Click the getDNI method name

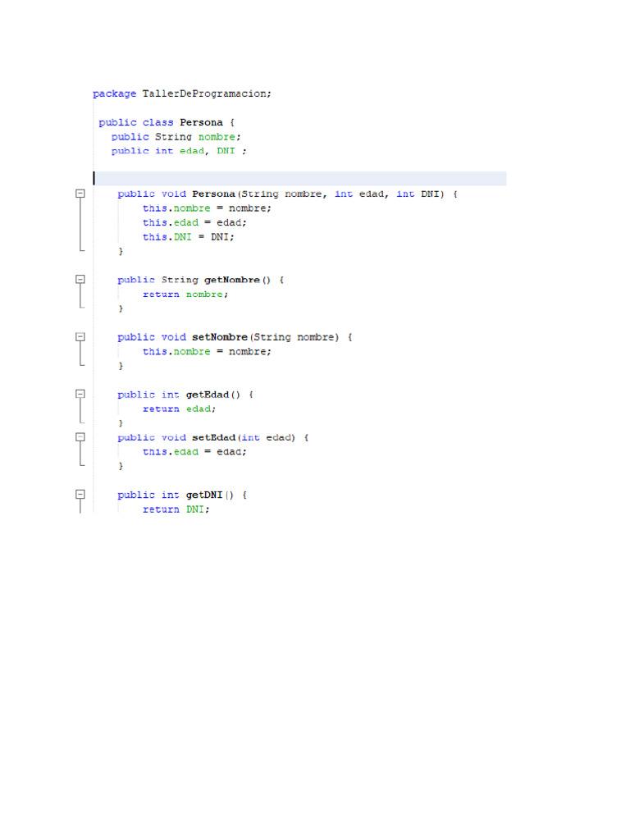204,495
